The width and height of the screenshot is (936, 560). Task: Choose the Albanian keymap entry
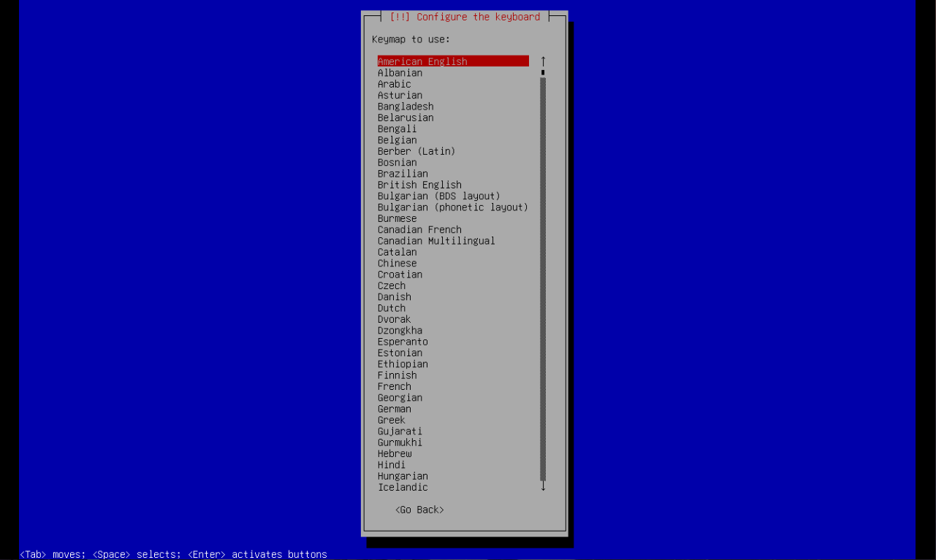(400, 73)
